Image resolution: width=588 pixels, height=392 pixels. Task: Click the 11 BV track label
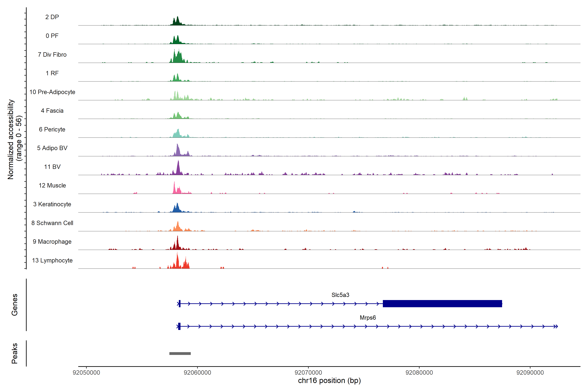52,167
